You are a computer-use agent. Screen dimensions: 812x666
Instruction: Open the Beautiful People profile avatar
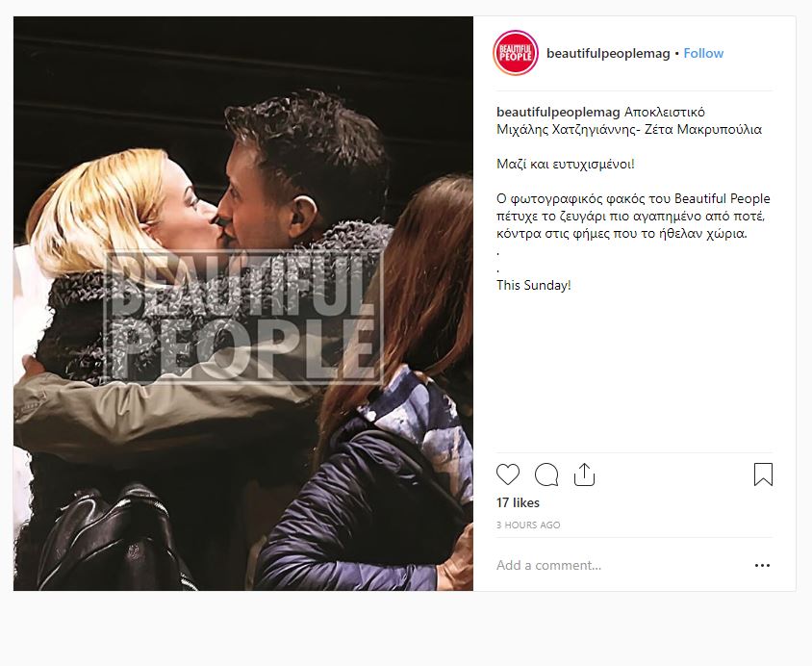[516, 53]
